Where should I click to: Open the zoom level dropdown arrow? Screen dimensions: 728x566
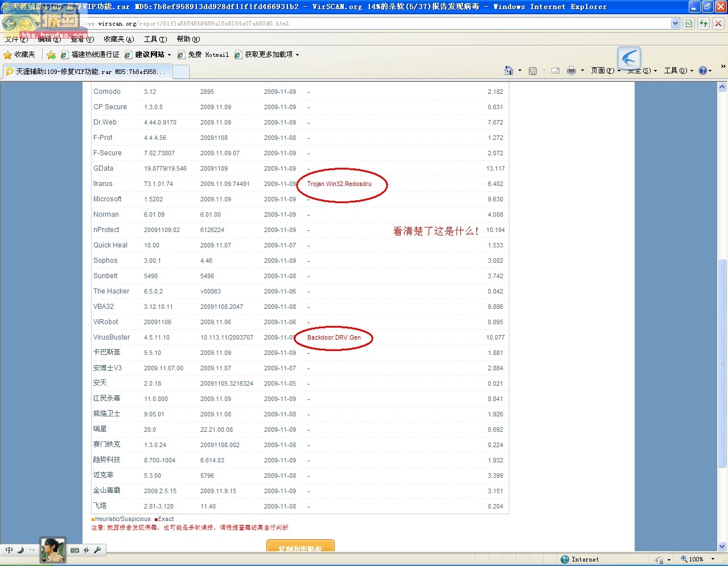coord(713,560)
